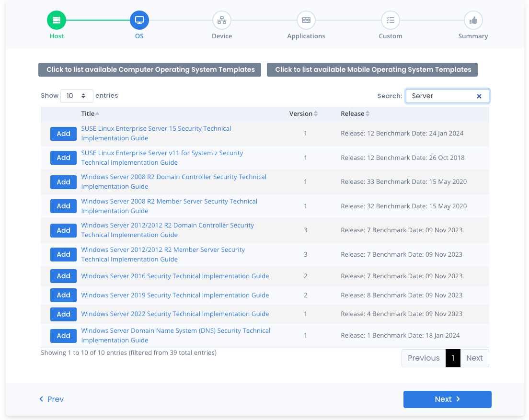Clear the search field with the X icon
Image resolution: width=529 pixels, height=420 pixels.
pyautogui.click(x=479, y=96)
